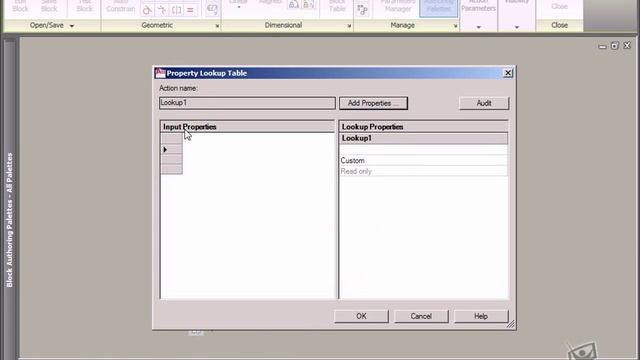
Task: Click the Construction Geometry icon in Manage panel
Action: [x=362, y=10]
